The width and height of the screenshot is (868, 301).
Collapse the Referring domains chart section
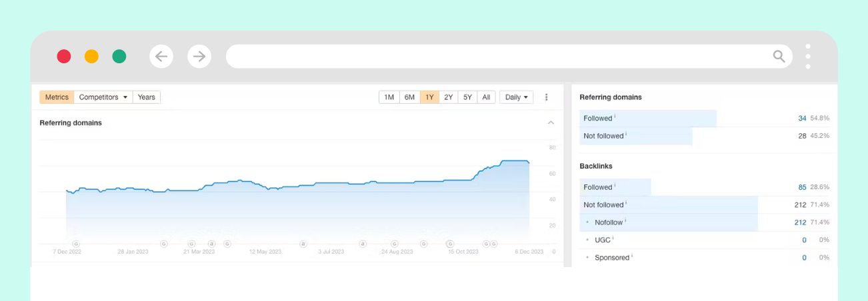[551, 123]
